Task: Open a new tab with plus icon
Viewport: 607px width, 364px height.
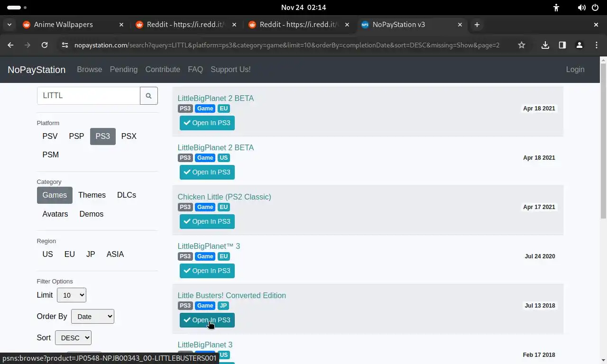Action: pos(477,25)
